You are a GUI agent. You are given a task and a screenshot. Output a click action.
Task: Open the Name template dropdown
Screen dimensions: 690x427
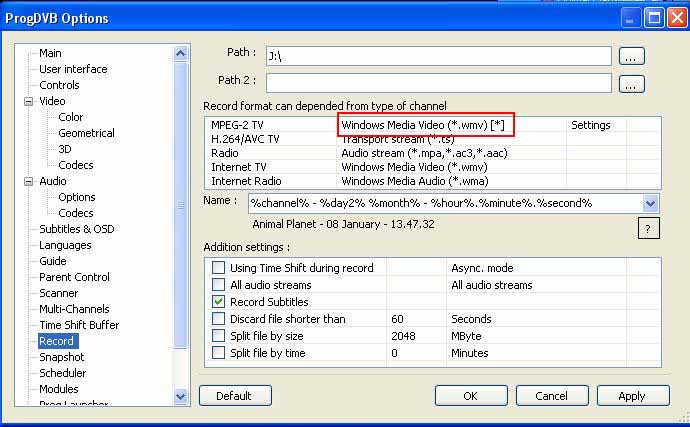point(650,203)
